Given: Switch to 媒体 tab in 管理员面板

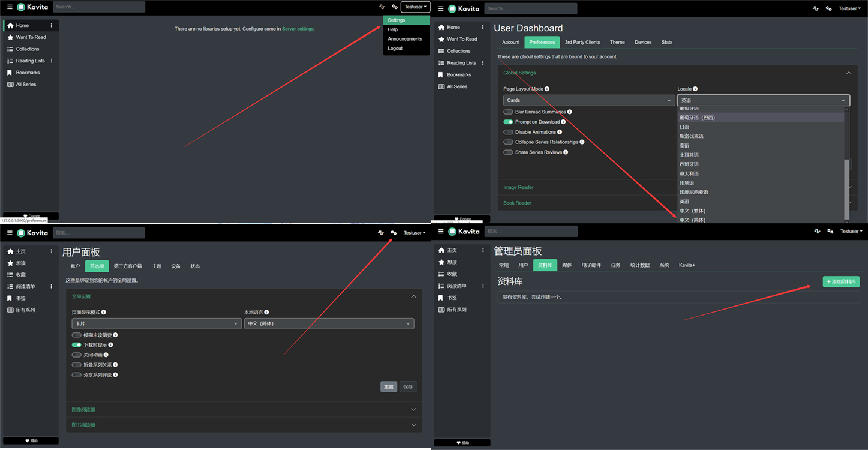Looking at the screenshot, I should coord(567,265).
